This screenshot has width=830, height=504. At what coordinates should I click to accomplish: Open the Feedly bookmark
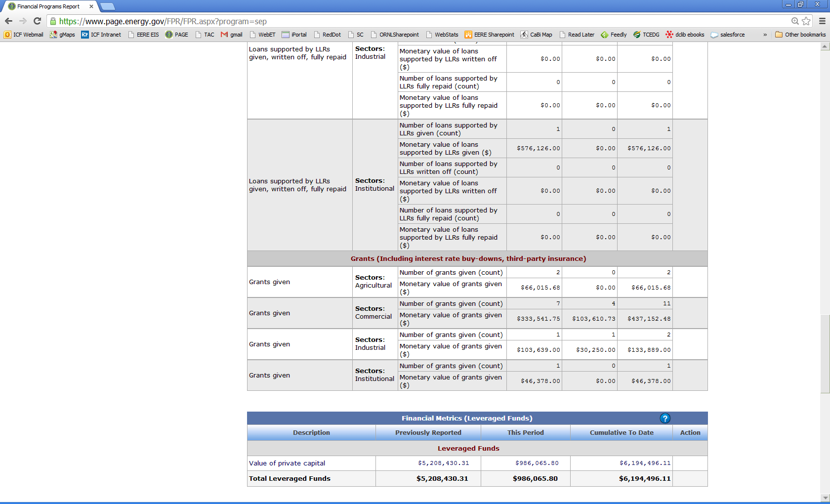point(614,35)
